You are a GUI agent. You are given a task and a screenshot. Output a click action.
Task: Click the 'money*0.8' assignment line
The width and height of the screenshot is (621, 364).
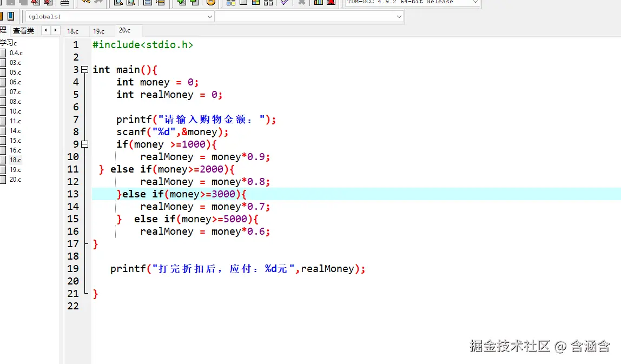[x=205, y=182]
